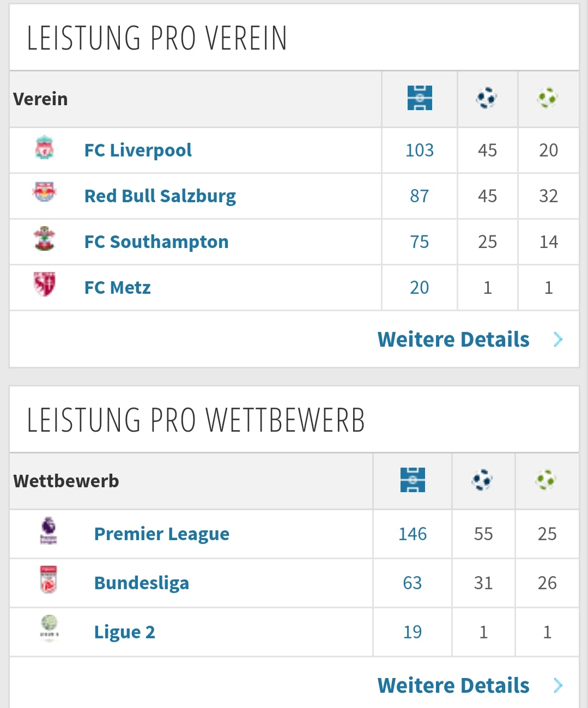Open Weitere Details under Leistung pro Verein
588x708 pixels.
click(453, 340)
